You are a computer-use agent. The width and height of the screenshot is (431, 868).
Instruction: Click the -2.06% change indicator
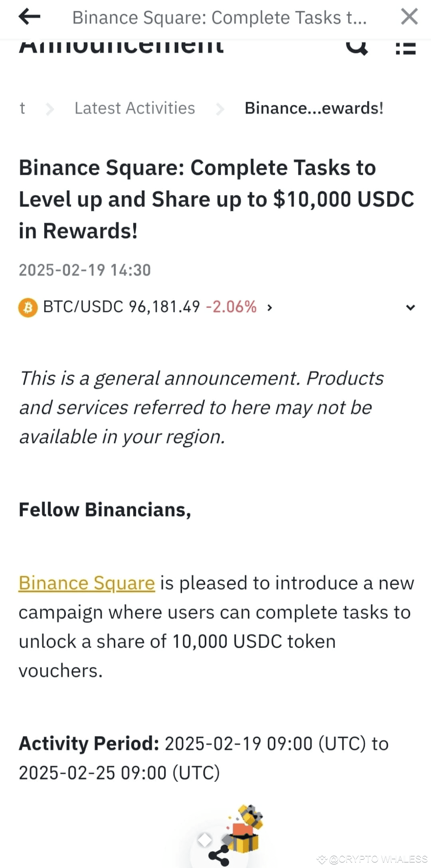point(231,306)
